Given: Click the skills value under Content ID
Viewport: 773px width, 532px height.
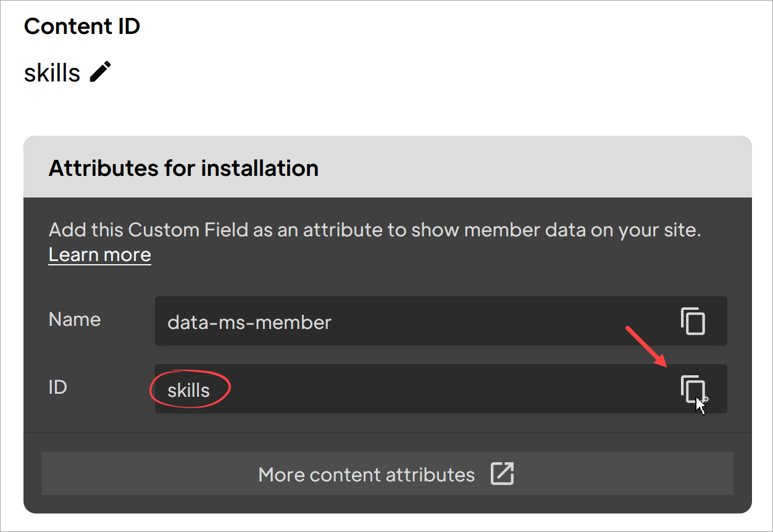Looking at the screenshot, I should 52,73.
